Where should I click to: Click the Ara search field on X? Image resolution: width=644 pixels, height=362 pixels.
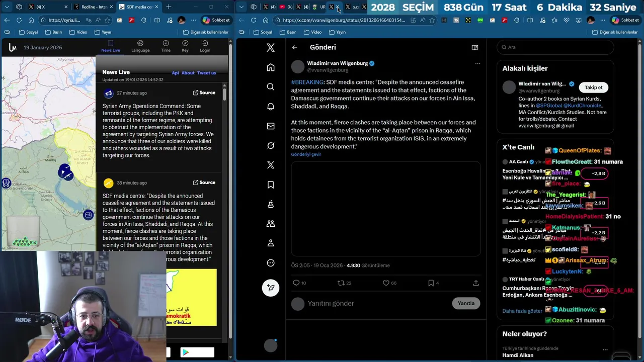coord(555,47)
